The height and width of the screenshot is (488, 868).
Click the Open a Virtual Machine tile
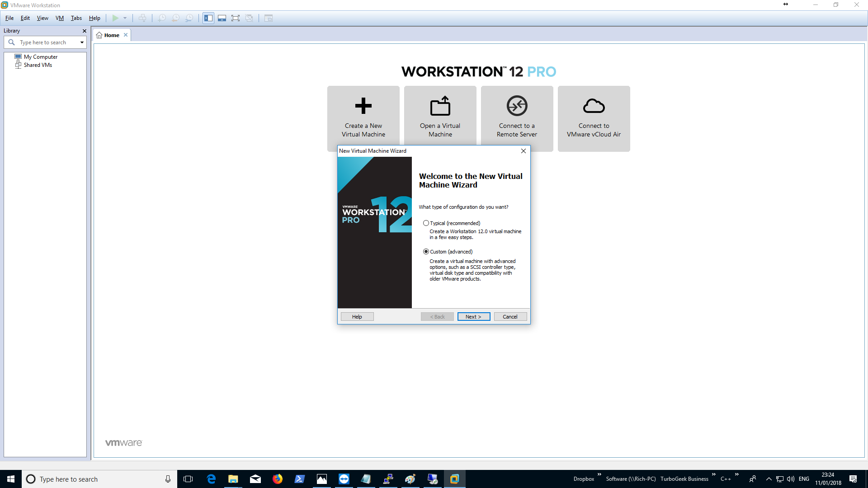[440, 119]
